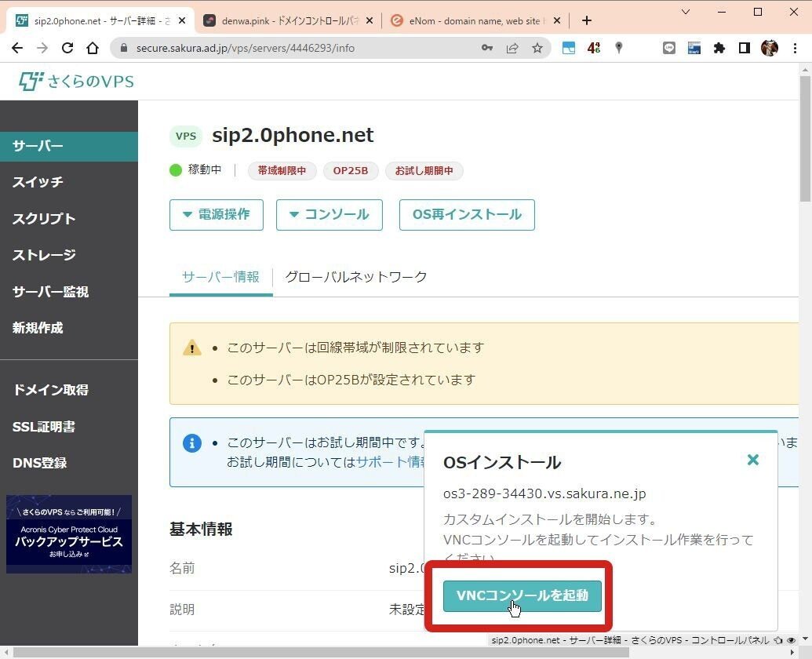Viewport: 812px width, 659px height.
Task: Toggle the browser side panel icon
Action: coord(745,48)
